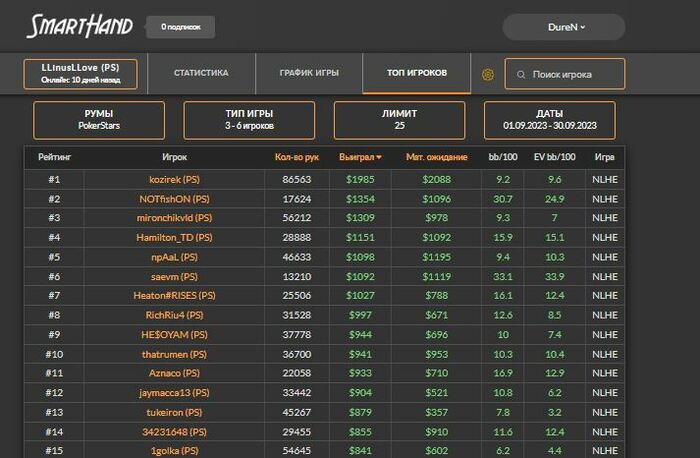Click the bb/100 column header
Viewport: 700px width, 458px height.
(503, 157)
